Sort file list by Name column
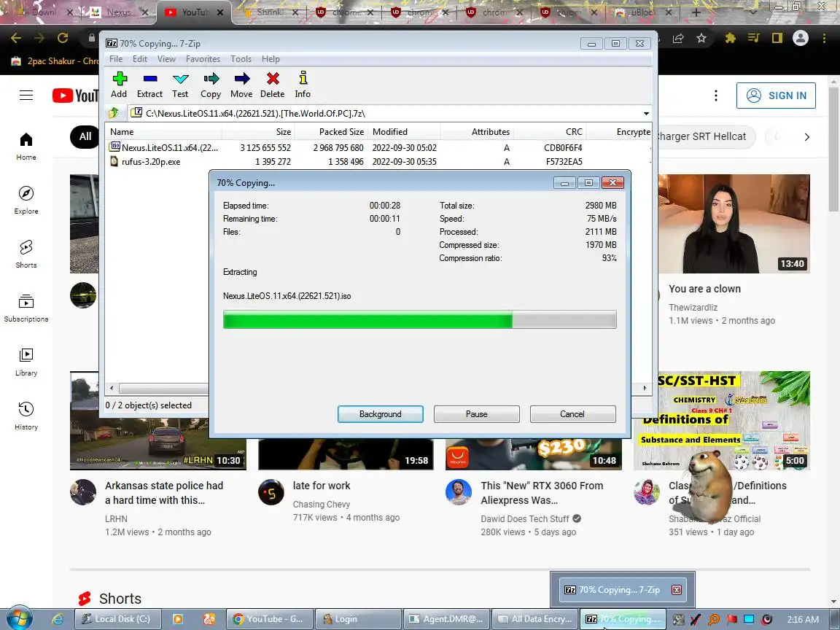The height and width of the screenshot is (630, 840). pos(163,132)
